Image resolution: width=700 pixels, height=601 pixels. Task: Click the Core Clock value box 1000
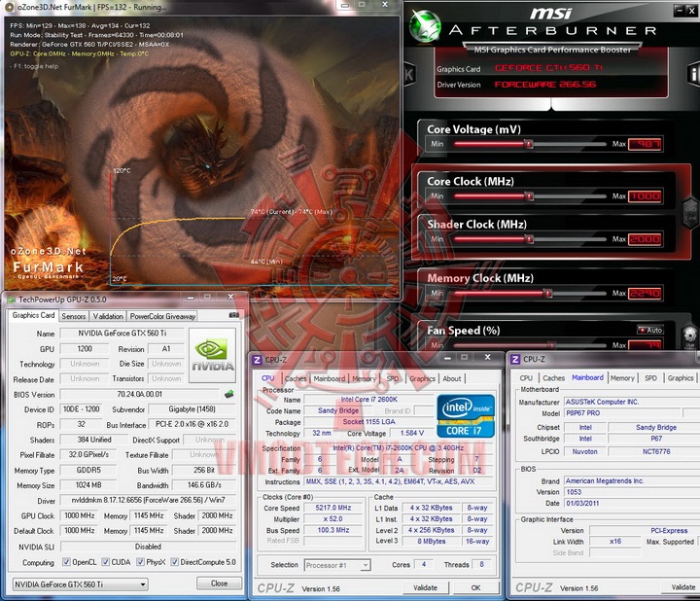pos(645,196)
